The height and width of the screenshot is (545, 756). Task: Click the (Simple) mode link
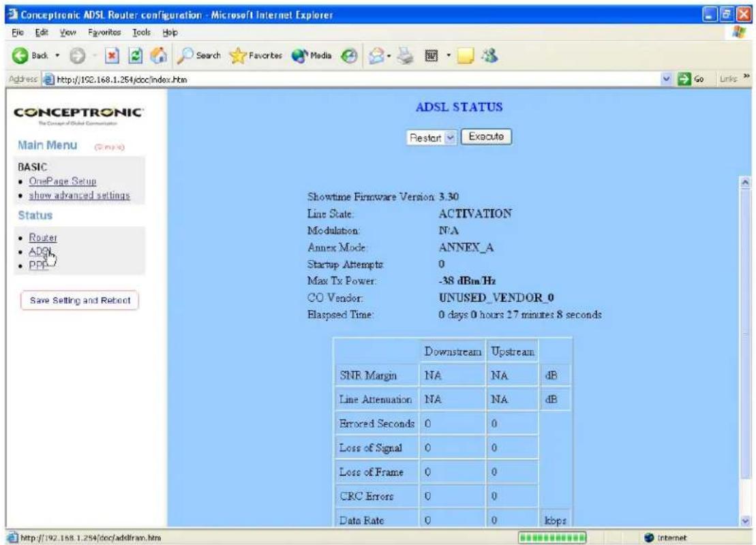(110, 147)
